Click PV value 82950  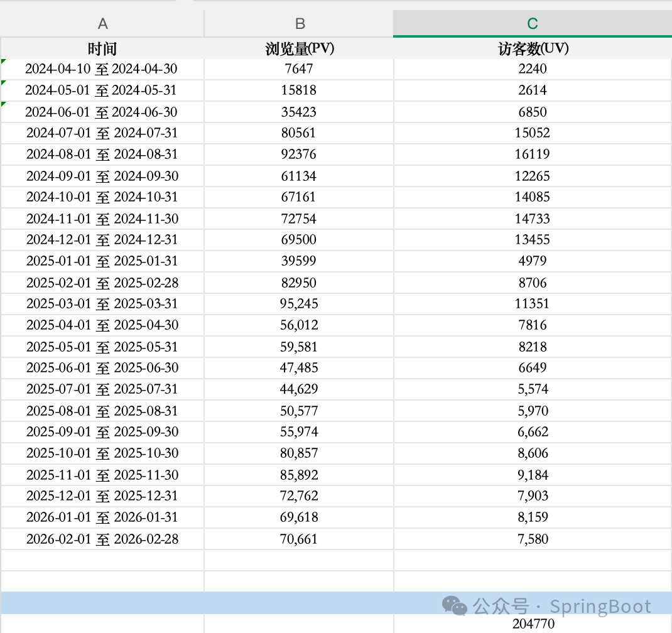tap(299, 283)
